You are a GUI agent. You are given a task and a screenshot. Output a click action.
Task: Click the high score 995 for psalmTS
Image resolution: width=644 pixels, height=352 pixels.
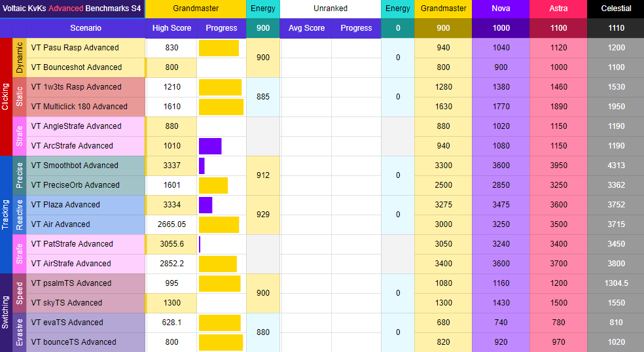tap(171, 283)
